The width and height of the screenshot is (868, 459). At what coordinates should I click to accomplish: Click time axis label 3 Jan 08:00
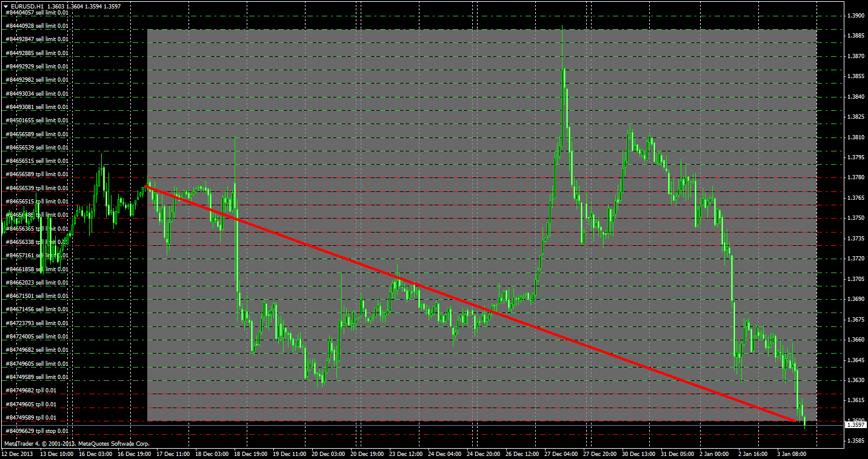(x=792, y=453)
